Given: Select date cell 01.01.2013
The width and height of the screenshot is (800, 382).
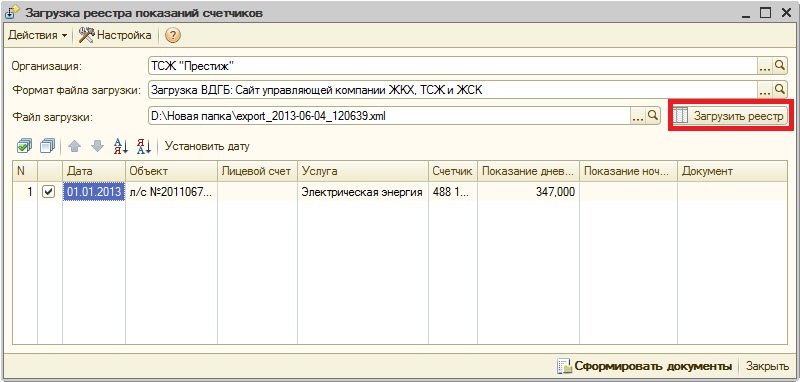Looking at the screenshot, I should coord(94,192).
